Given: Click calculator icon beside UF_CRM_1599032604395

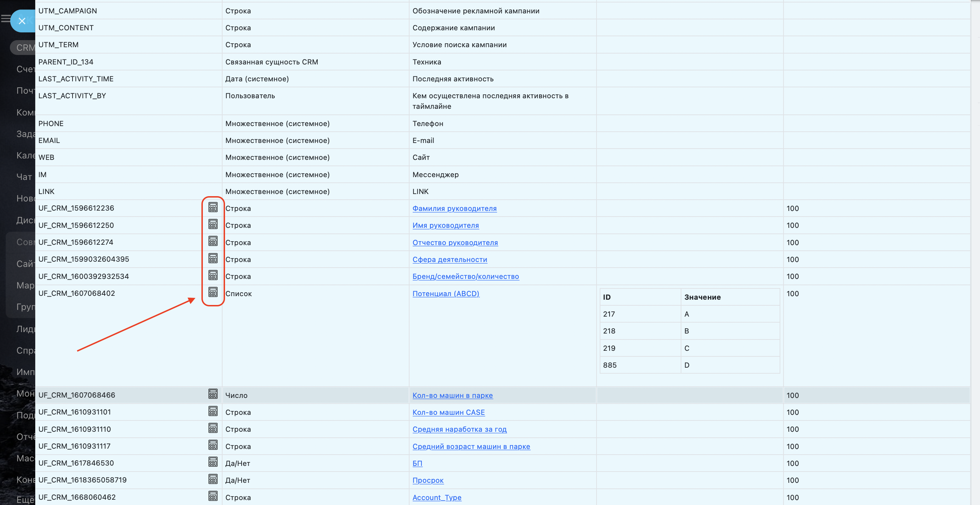Looking at the screenshot, I should [213, 258].
